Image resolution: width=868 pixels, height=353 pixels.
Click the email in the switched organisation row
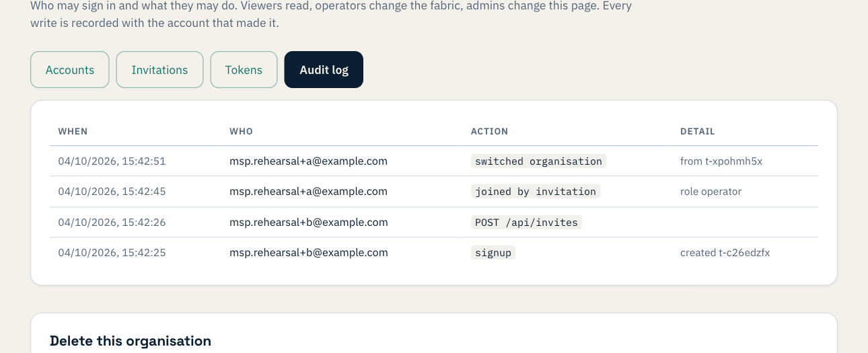pyautogui.click(x=308, y=161)
